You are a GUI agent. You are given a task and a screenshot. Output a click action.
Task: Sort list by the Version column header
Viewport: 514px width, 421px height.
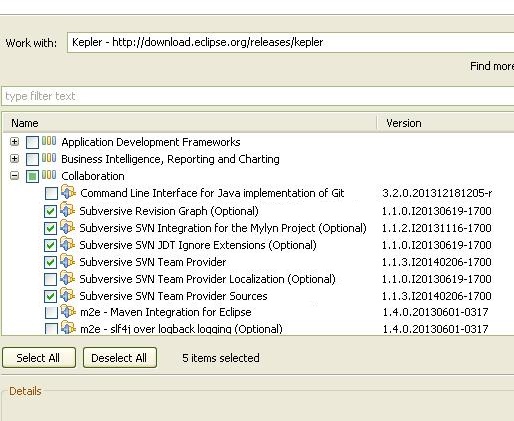[446, 123]
